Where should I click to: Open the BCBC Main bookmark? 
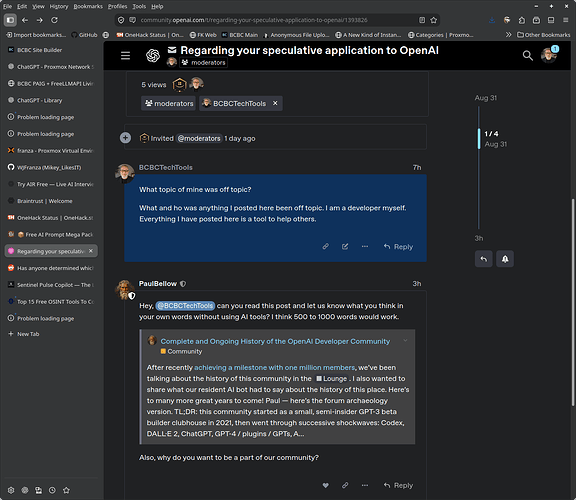click(240, 35)
